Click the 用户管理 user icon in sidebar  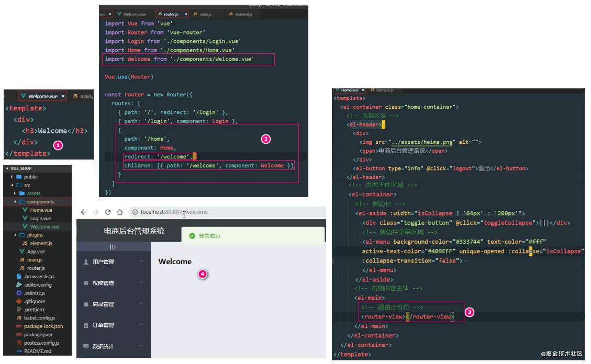tap(86, 261)
